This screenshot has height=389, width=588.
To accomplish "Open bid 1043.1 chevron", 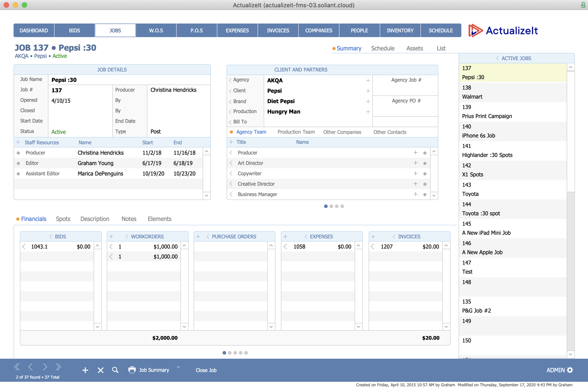I will click(x=24, y=246).
